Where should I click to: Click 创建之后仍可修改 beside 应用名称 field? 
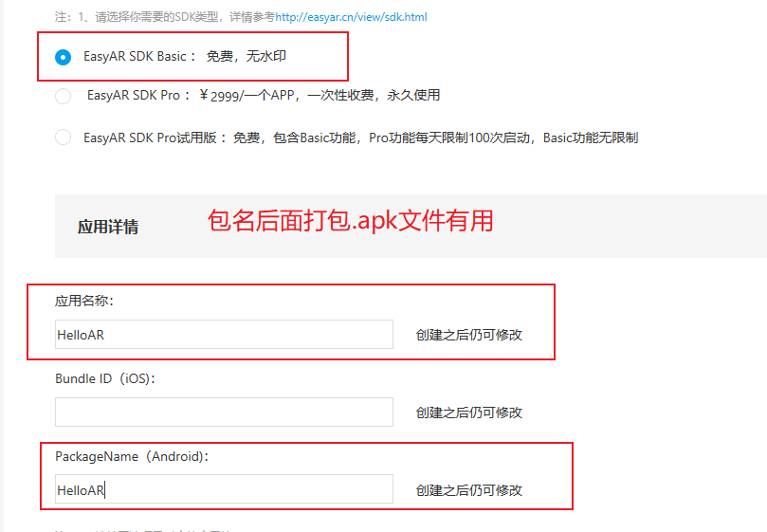coord(469,335)
